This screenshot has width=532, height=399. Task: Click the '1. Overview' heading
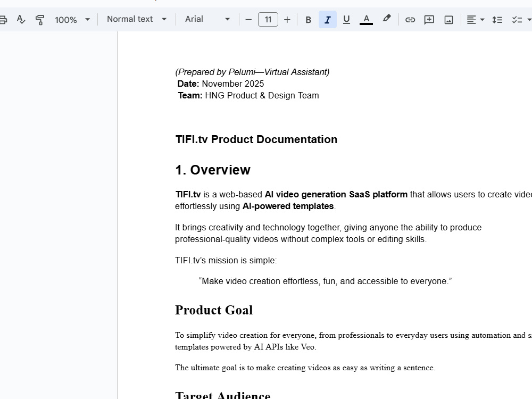click(213, 170)
